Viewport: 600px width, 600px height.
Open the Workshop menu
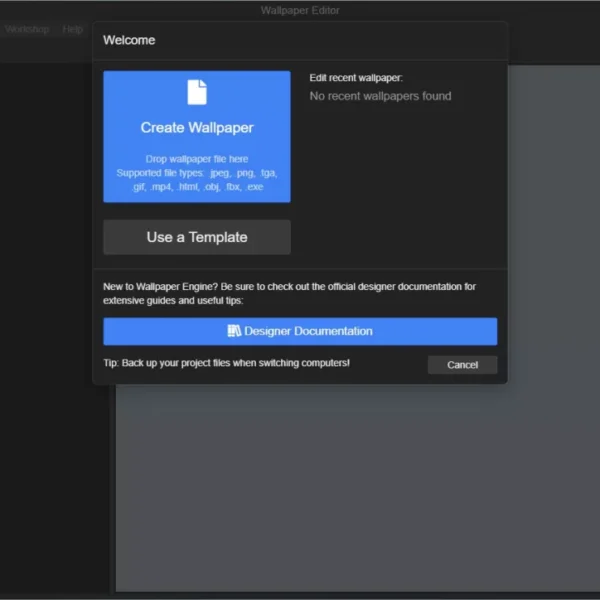(x=26, y=29)
